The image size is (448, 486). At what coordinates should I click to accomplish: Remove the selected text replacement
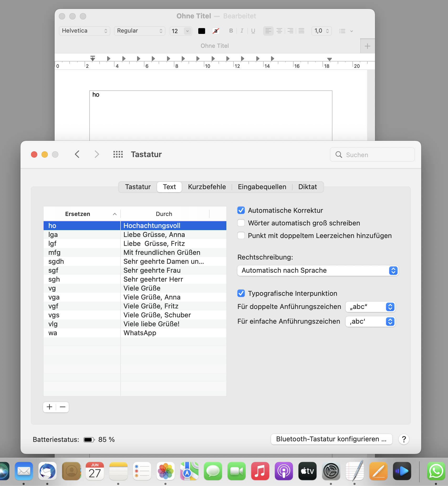(x=62, y=407)
